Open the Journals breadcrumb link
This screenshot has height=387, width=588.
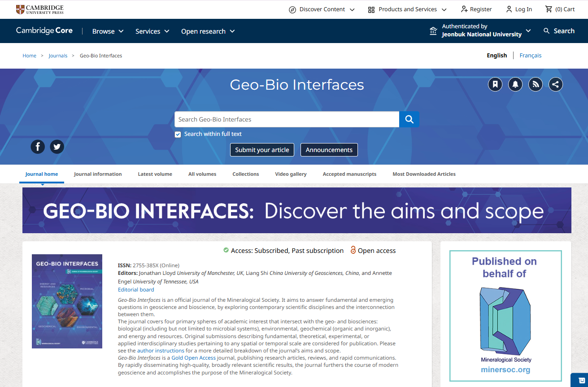[58, 56]
